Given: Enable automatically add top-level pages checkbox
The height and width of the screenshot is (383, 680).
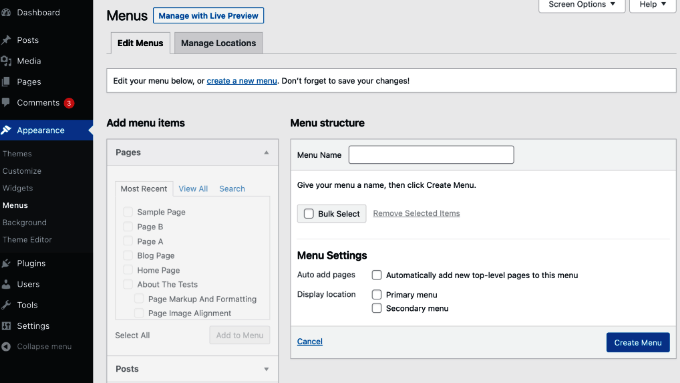Looking at the screenshot, I should (x=377, y=275).
